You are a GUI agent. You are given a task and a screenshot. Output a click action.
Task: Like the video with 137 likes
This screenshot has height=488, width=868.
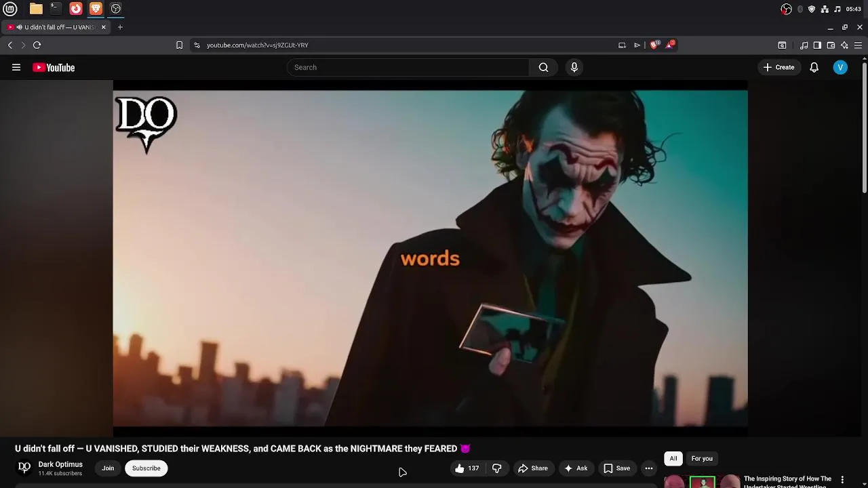pyautogui.click(x=467, y=468)
